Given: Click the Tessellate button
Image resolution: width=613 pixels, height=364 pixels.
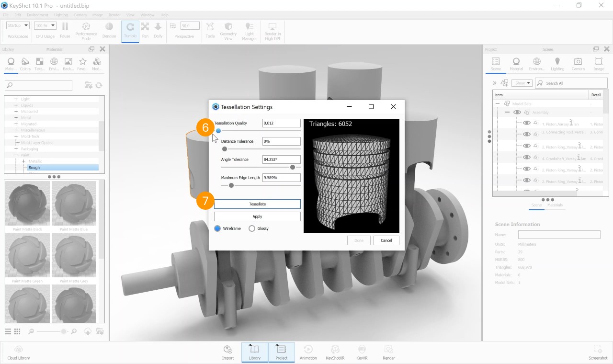Looking at the screenshot, I should click(257, 204).
